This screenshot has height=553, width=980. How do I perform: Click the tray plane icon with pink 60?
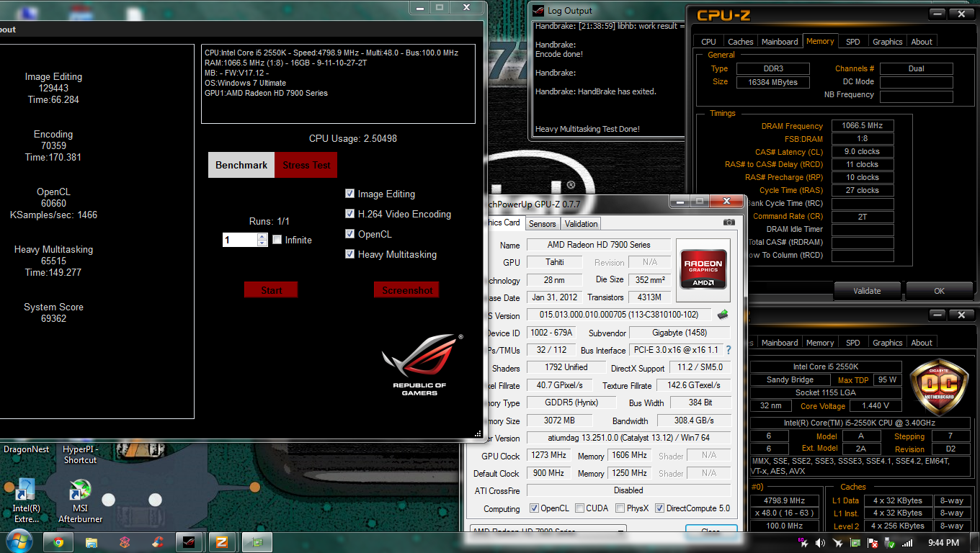coord(803,543)
